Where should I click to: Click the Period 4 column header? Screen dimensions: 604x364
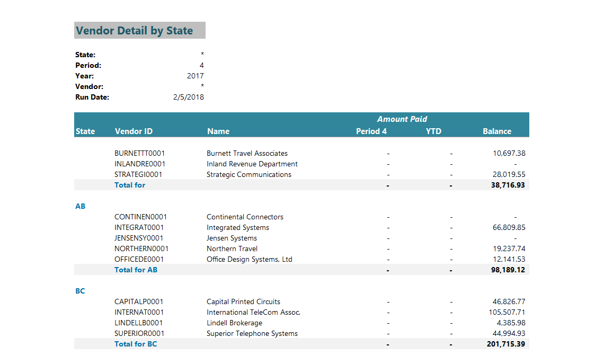371,131
